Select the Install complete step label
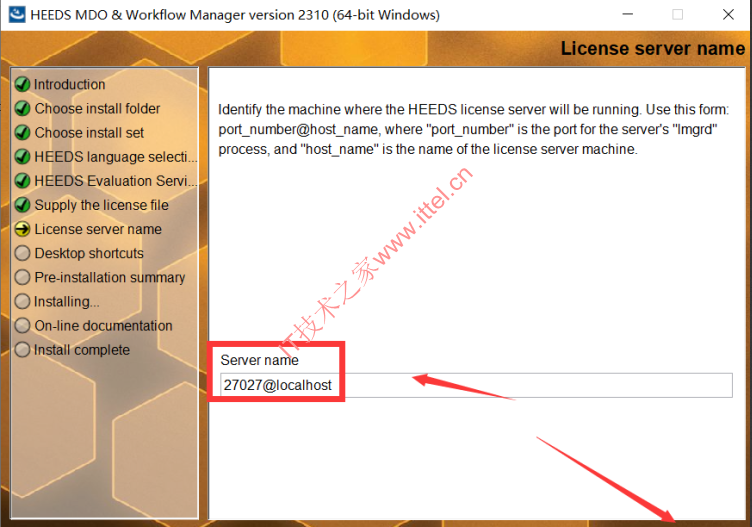This screenshot has width=752, height=527. (82, 350)
